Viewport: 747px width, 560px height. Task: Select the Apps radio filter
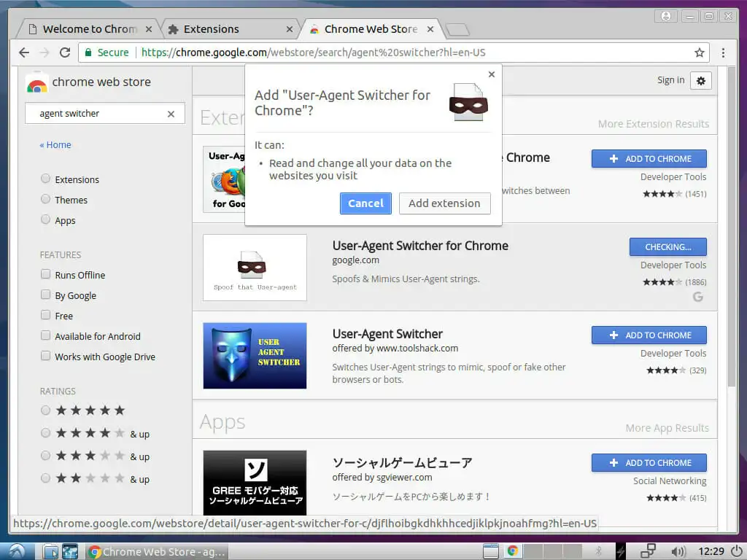(45, 219)
